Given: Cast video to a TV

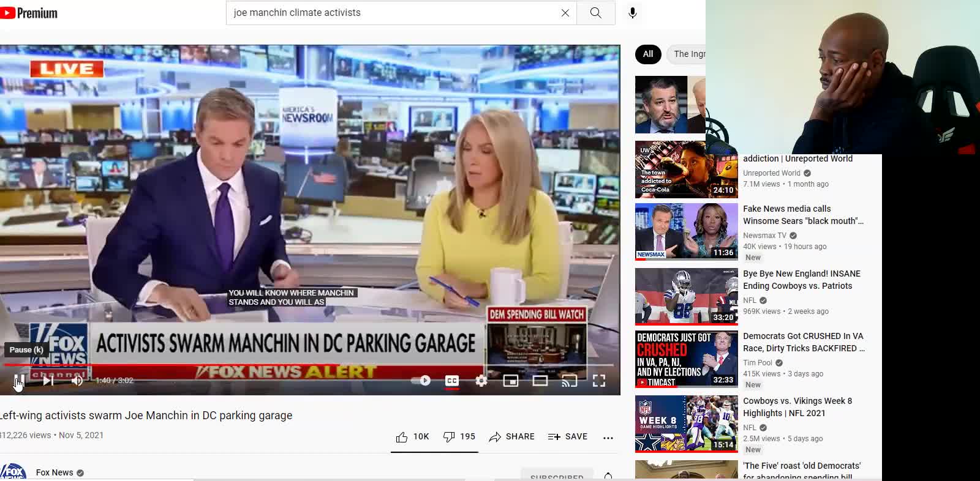Looking at the screenshot, I should tap(570, 381).
